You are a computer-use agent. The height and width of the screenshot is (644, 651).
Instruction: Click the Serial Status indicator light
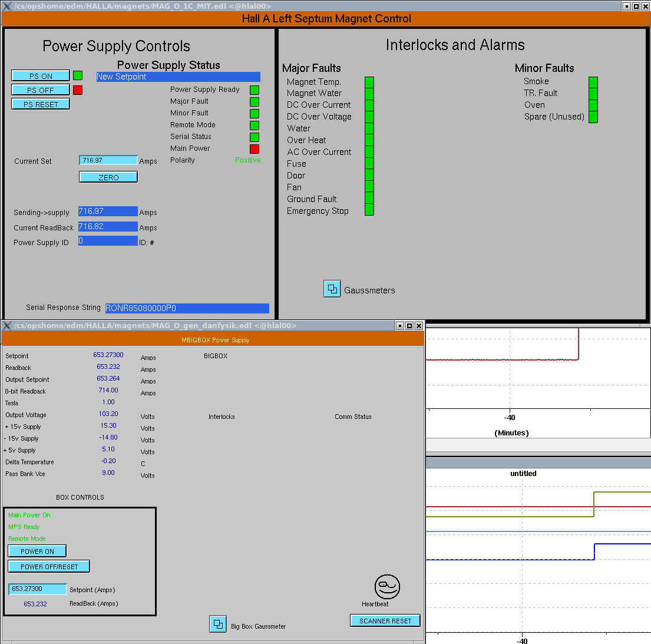click(255, 137)
